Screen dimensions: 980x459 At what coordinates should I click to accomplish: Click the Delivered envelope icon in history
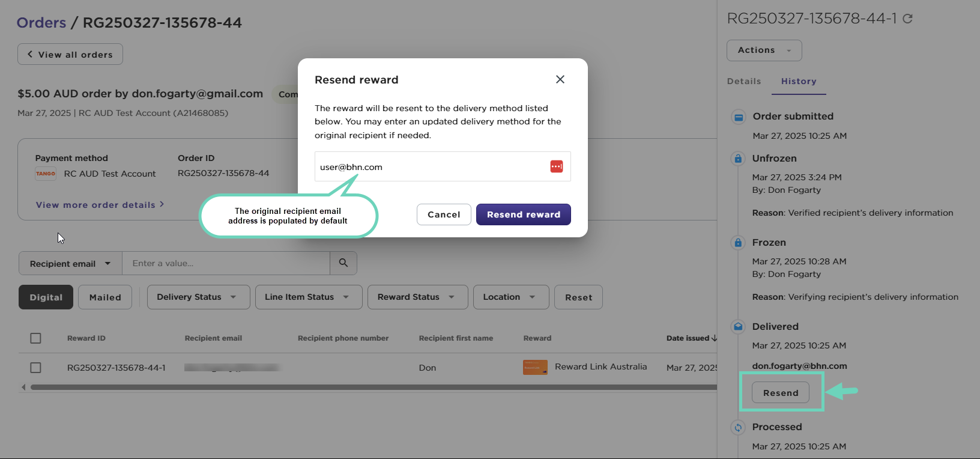[x=738, y=327]
